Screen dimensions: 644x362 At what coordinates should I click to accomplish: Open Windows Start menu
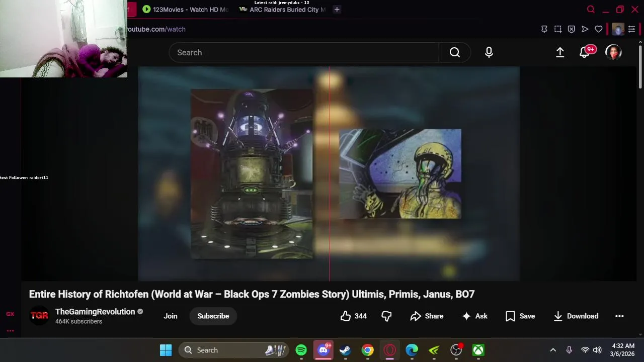(x=166, y=350)
